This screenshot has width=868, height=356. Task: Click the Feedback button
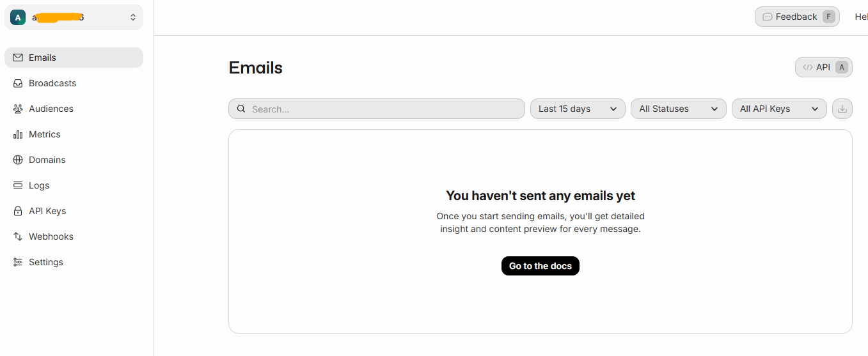point(796,17)
